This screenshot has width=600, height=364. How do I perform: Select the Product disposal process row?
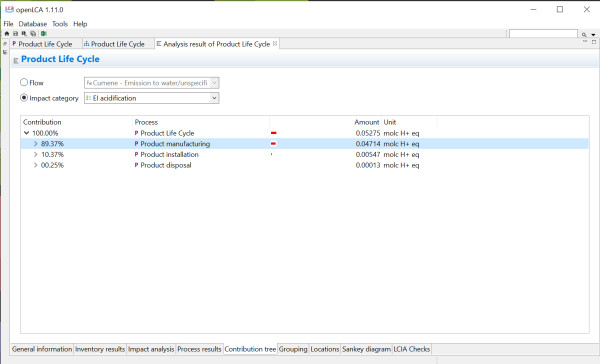coord(305,165)
